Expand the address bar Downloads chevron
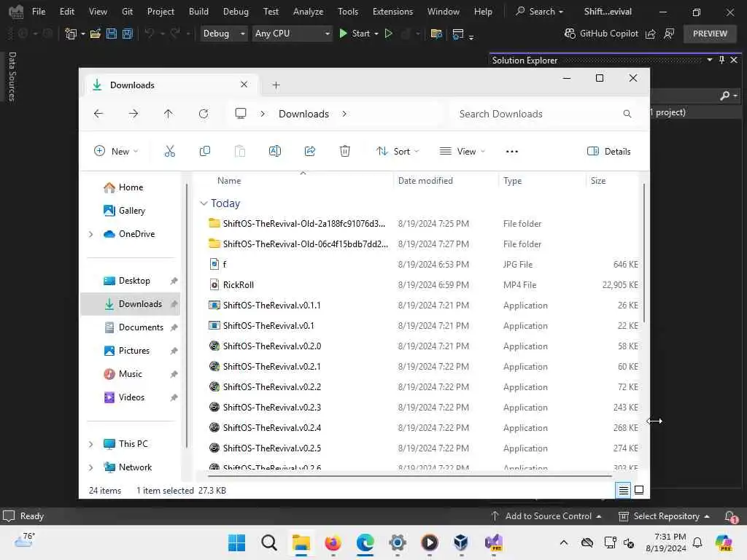 344,114
